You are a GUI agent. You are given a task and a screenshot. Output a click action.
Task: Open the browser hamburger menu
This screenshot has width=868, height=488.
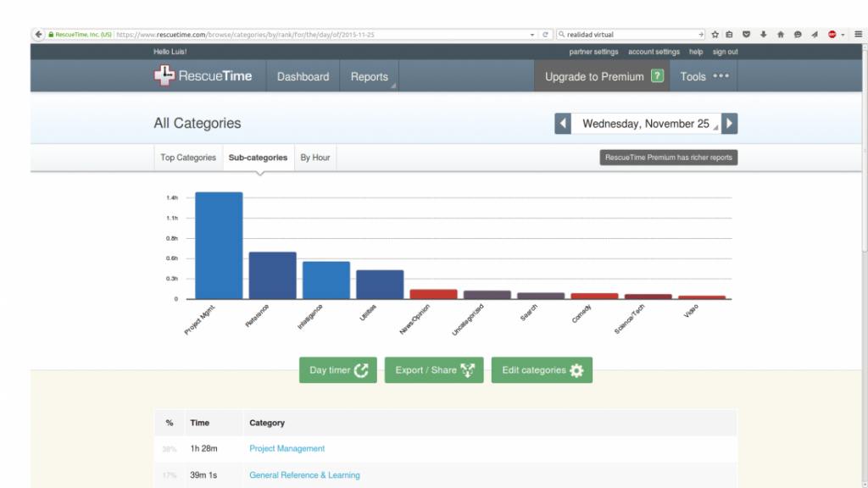859,34
